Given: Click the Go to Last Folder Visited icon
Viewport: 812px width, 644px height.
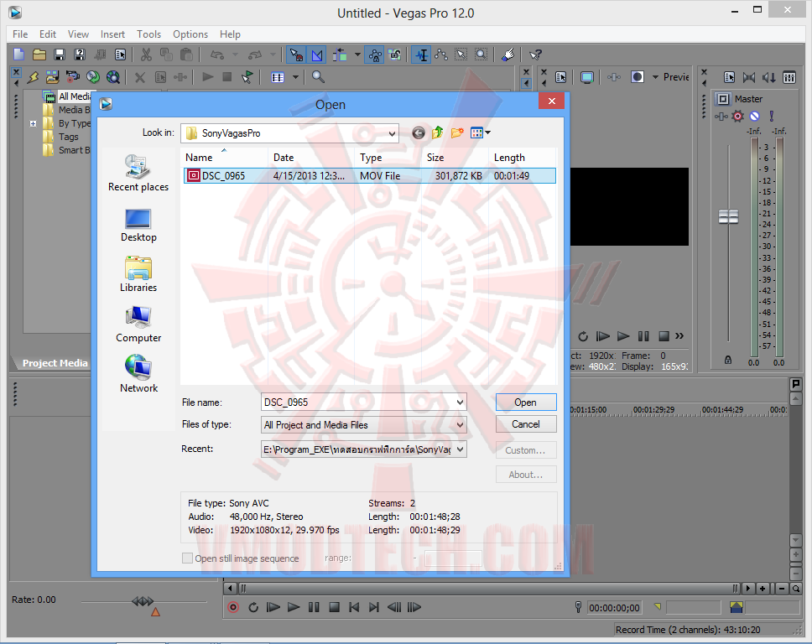Looking at the screenshot, I should point(419,133).
